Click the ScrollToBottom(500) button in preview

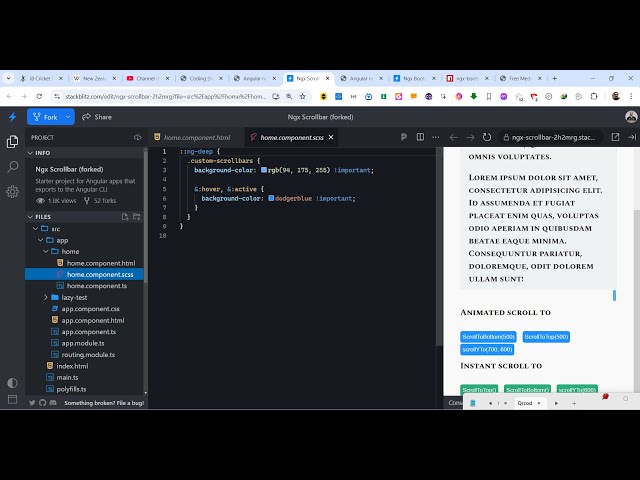click(x=489, y=337)
